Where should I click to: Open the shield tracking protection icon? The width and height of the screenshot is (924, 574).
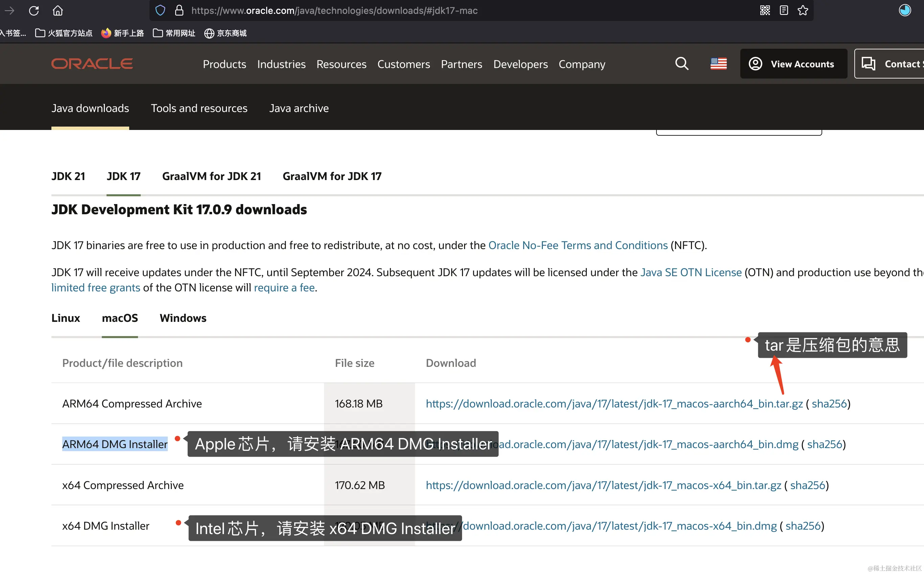click(160, 10)
